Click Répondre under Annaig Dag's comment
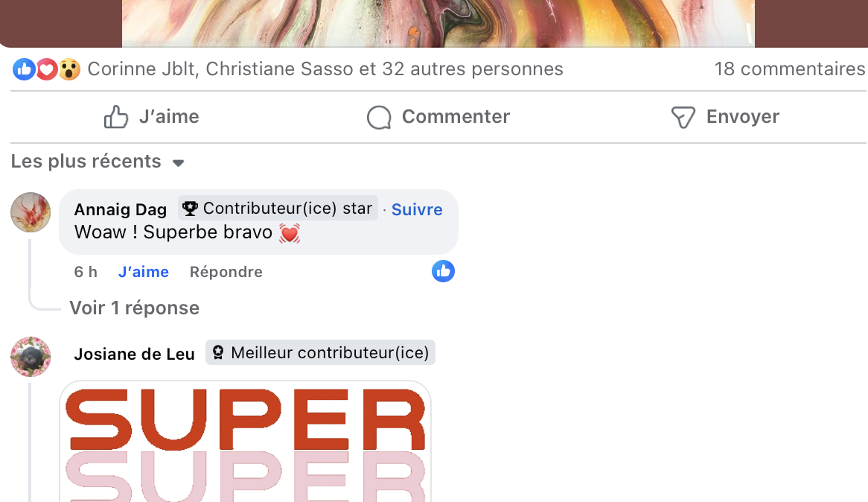 226,272
